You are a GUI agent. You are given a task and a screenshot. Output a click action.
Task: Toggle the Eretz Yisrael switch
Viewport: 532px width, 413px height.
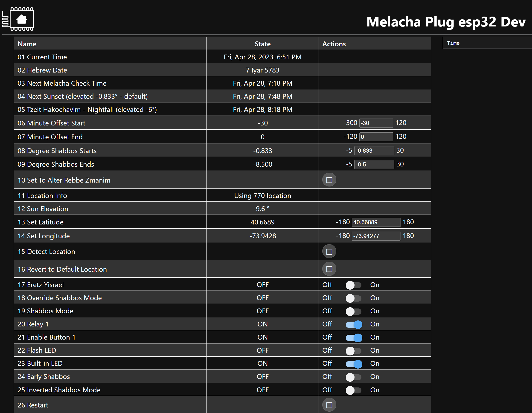(353, 285)
